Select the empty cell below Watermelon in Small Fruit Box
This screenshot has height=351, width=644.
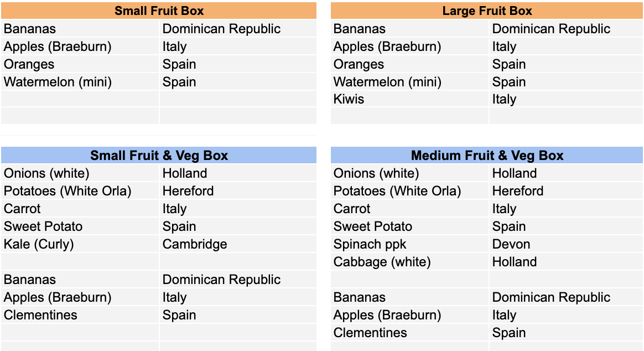[x=80, y=99]
